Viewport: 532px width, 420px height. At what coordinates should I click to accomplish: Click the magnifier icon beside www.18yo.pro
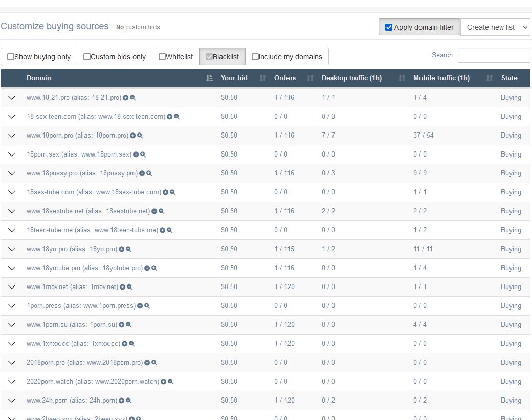click(x=129, y=249)
